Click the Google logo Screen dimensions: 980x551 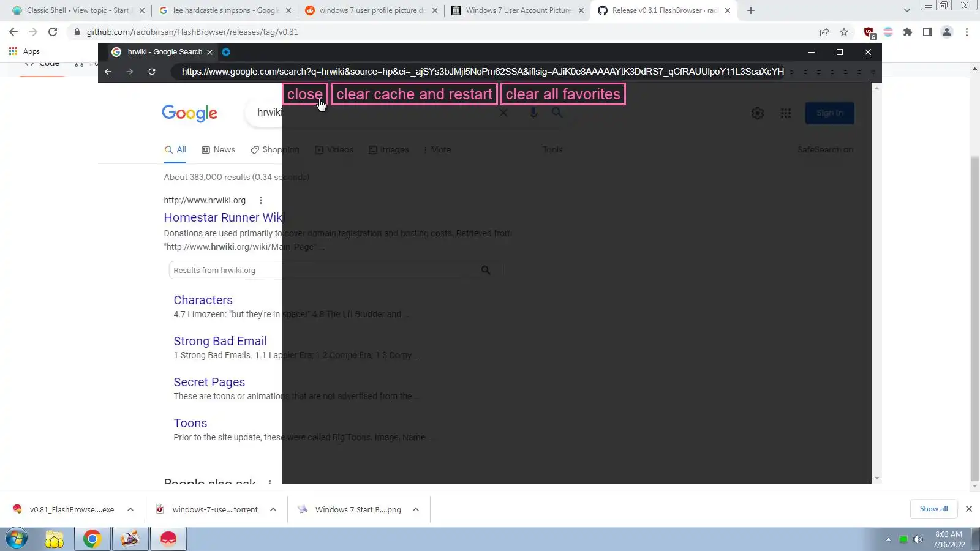(189, 113)
